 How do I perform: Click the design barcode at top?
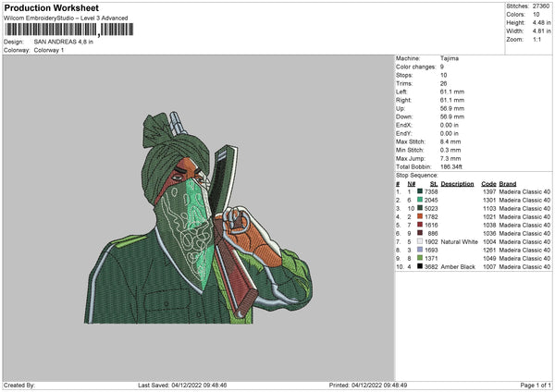[69, 30]
